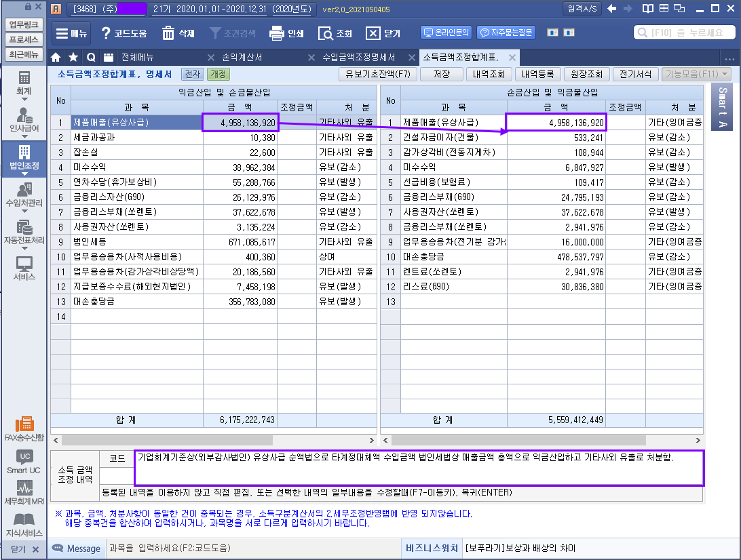
Task: Click the cascade windows icon in title bar
Action: pos(679,9)
